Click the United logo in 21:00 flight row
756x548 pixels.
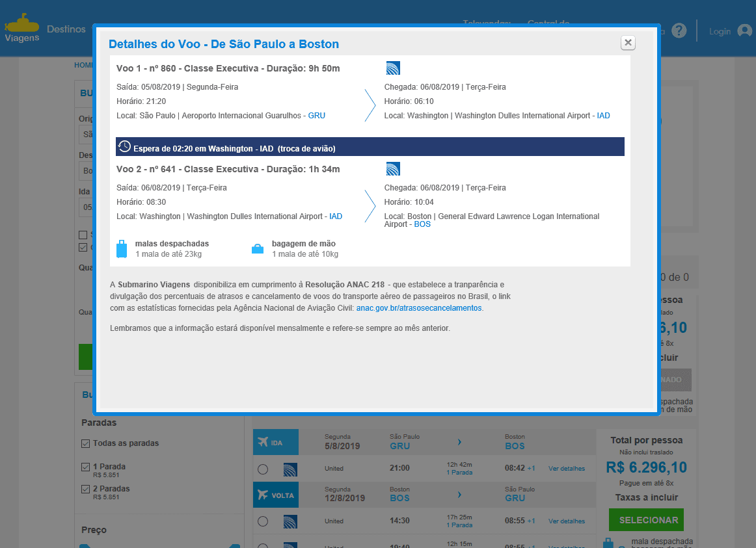tap(290, 469)
